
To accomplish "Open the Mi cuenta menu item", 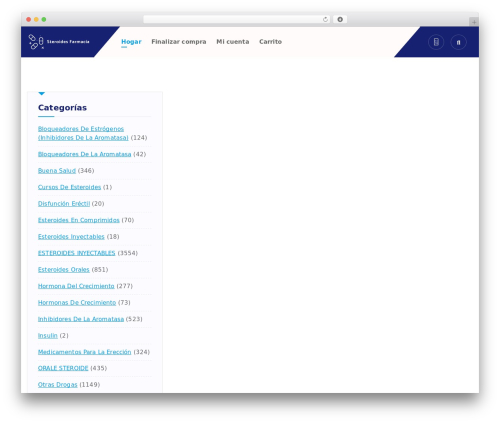I will coord(233,42).
